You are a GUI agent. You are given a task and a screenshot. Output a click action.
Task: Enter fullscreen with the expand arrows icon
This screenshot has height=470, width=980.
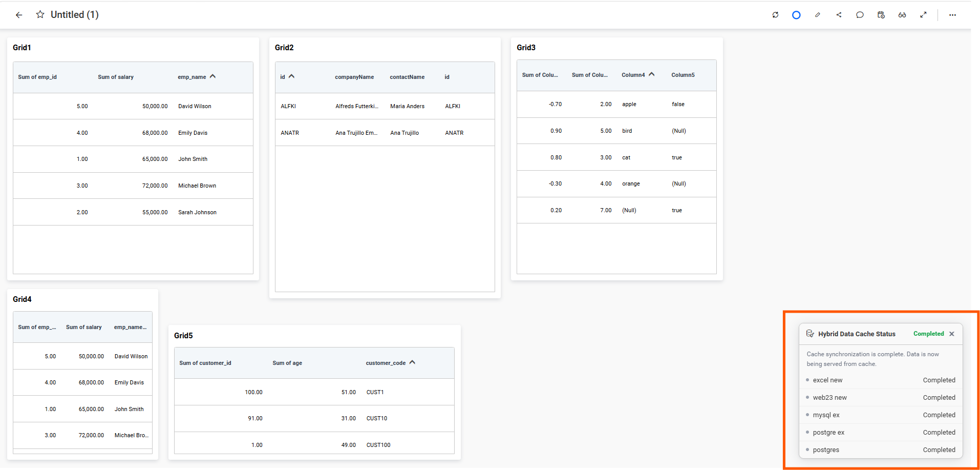pyautogui.click(x=923, y=15)
